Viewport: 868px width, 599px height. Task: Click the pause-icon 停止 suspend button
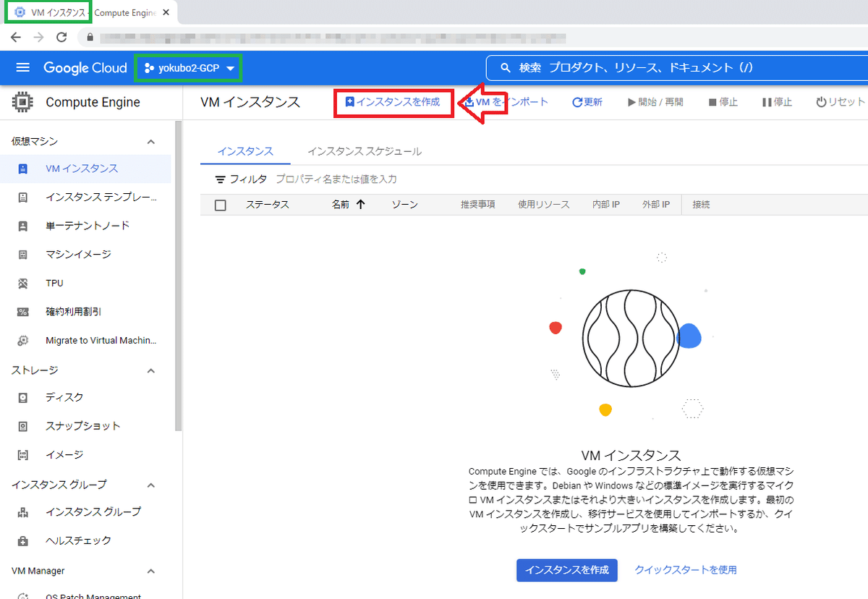coord(777,102)
